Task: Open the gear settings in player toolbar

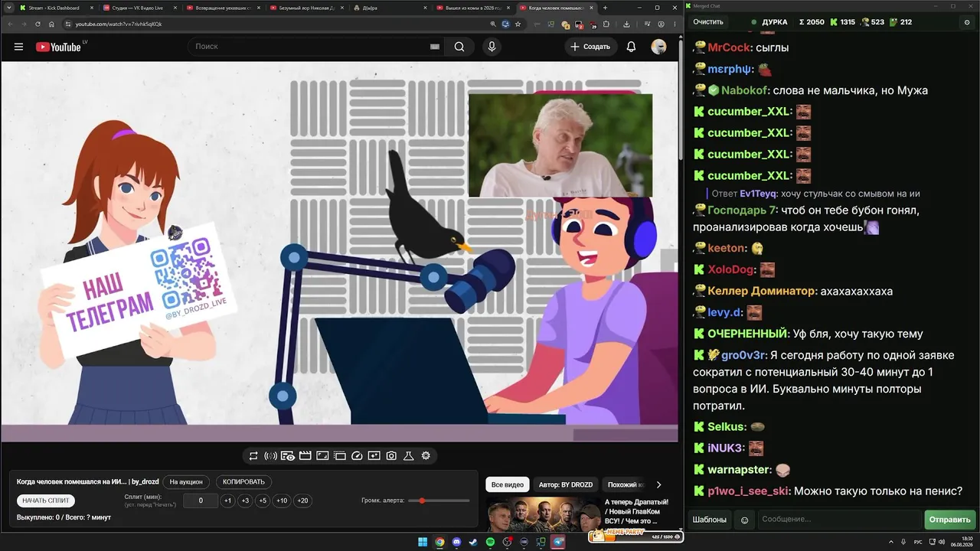Action: pyautogui.click(x=426, y=456)
